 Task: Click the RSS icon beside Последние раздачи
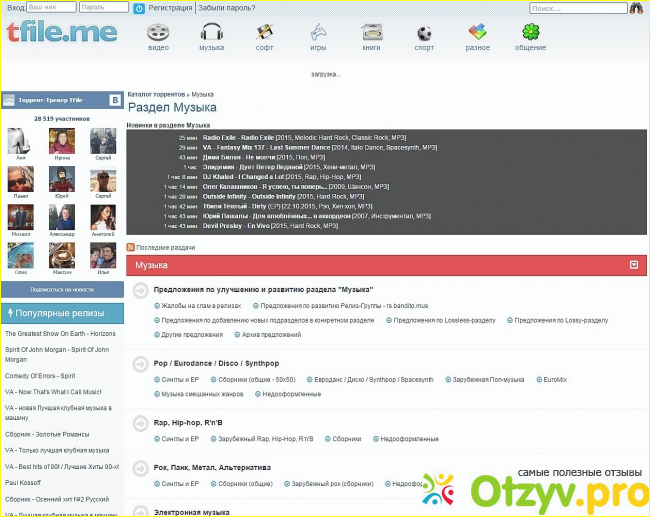coord(130,246)
